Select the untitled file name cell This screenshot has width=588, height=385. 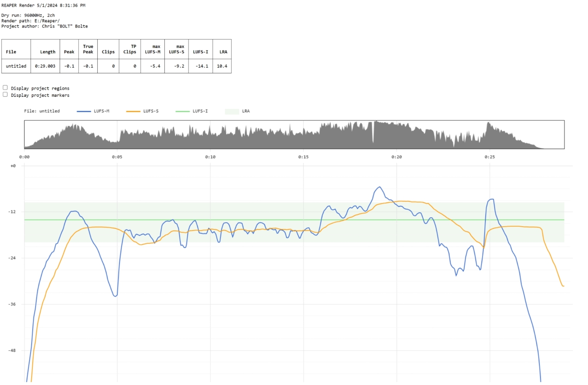click(16, 66)
